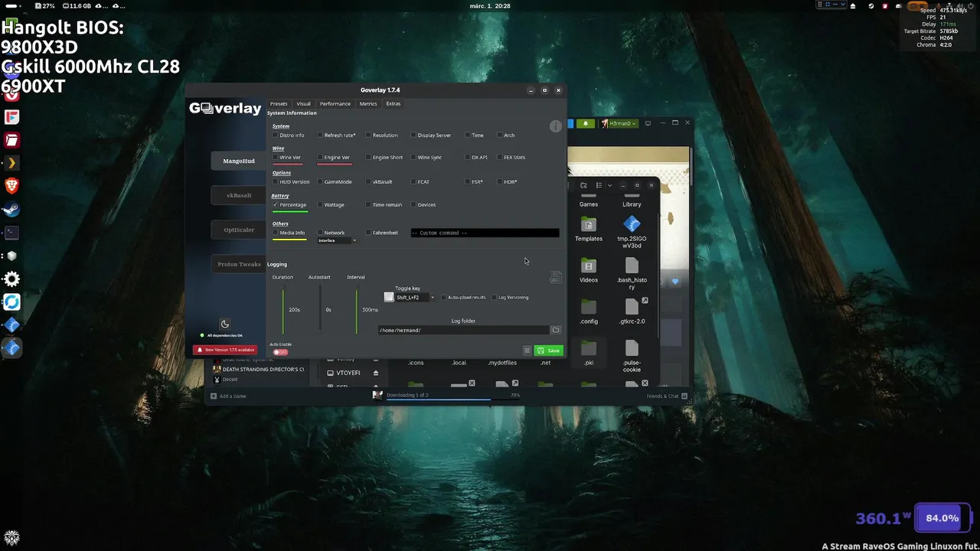Open the info icon in Goverlay
Image resolution: width=980 pixels, height=551 pixels.
click(556, 126)
